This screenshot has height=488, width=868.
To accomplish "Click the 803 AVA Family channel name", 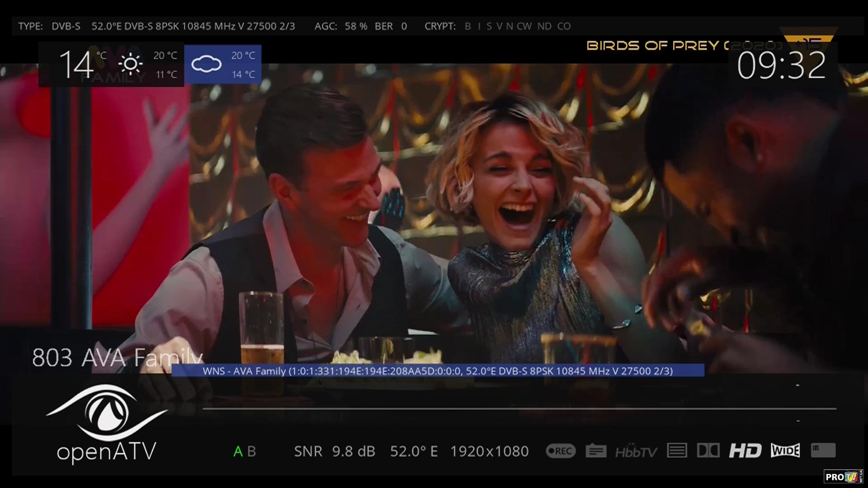I will pyautogui.click(x=117, y=358).
